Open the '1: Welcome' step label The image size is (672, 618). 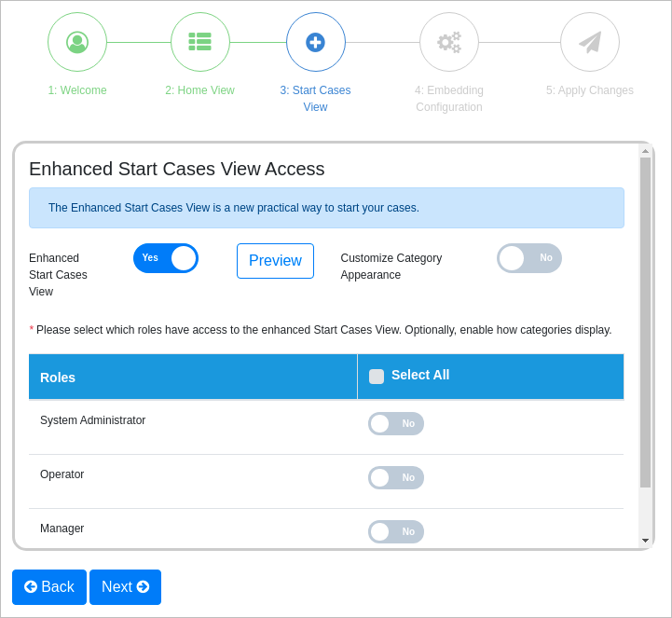[x=77, y=90]
